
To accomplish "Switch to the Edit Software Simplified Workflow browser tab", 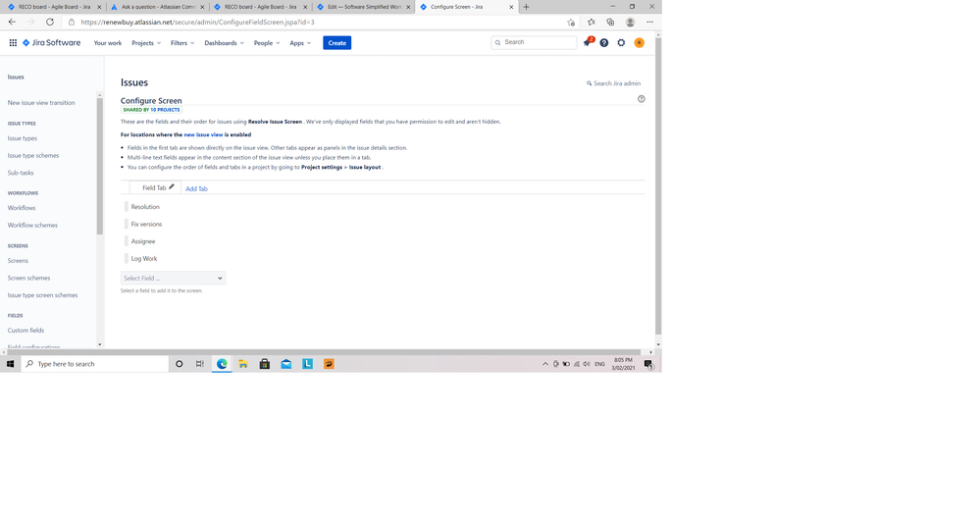I will point(364,7).
